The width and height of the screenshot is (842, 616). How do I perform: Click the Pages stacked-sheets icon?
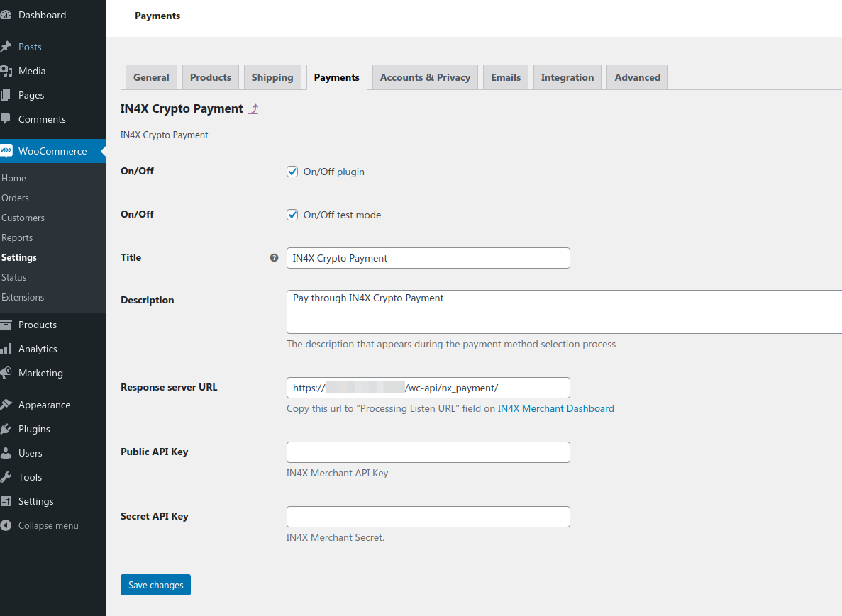6,95
